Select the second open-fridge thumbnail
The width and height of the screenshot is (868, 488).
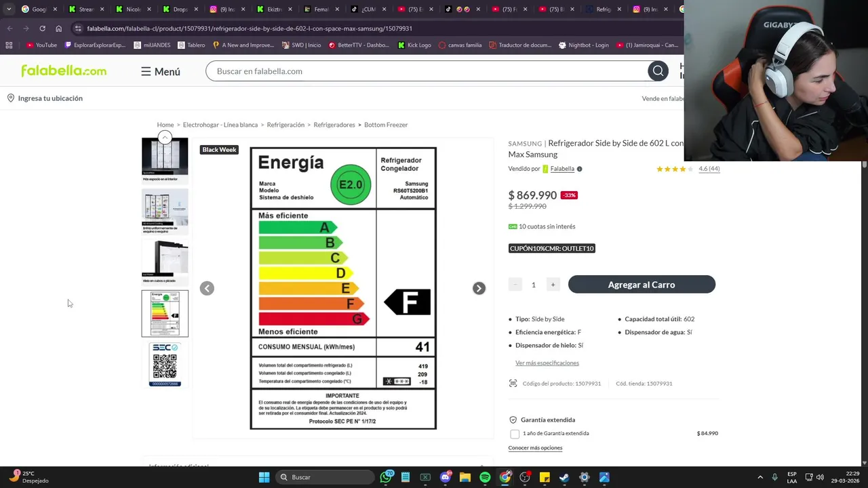click(x=165, y=211)
